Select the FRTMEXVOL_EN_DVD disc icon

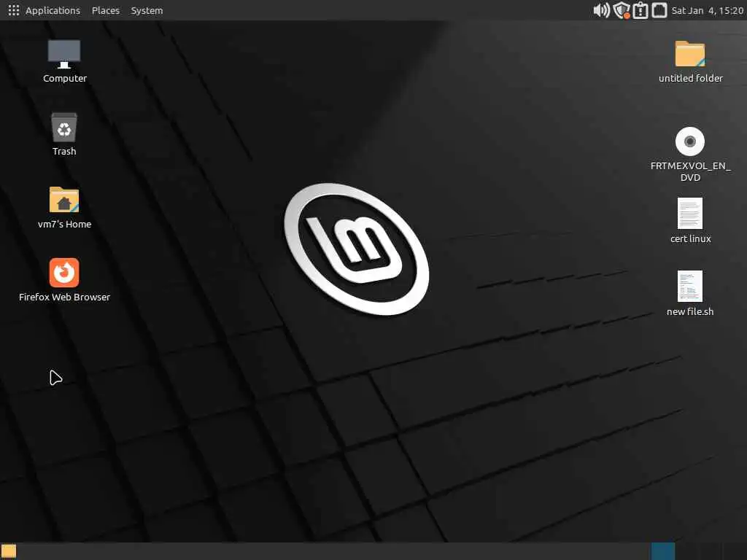click(x=690, y=141)
